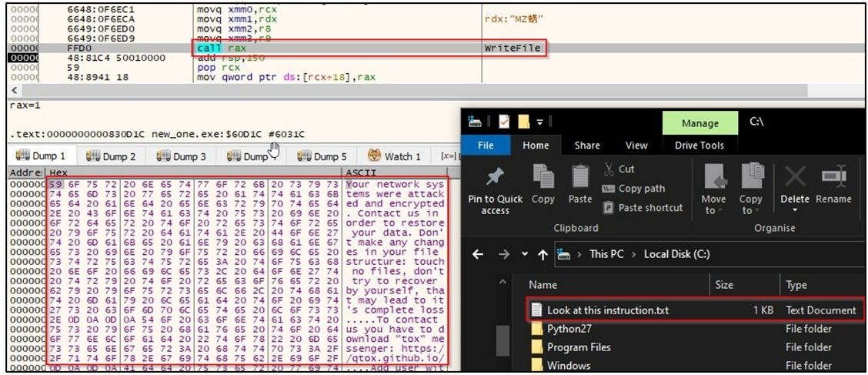Click the first hex byte 59

coord(55,184)
